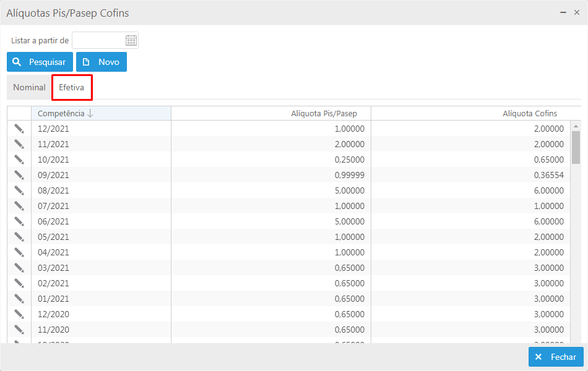The image size is (588, 371).
Task: Select the 12/2021 competência cell
Action: pos(102,129)
